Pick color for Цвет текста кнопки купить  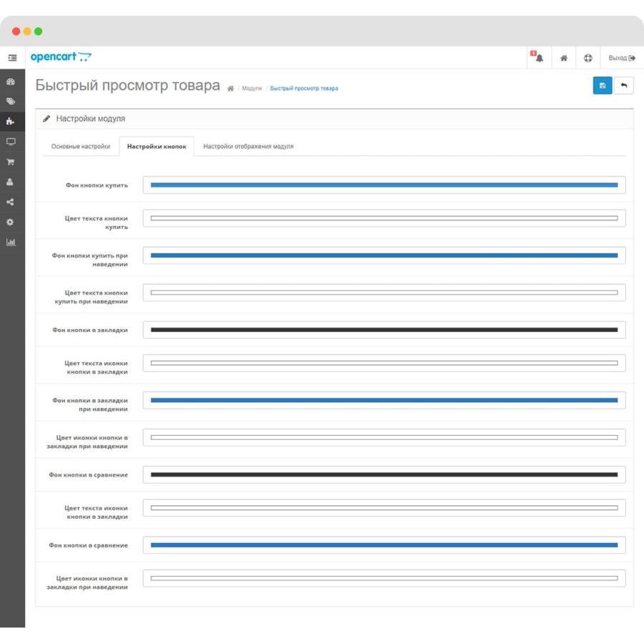[x=384, y=218]
